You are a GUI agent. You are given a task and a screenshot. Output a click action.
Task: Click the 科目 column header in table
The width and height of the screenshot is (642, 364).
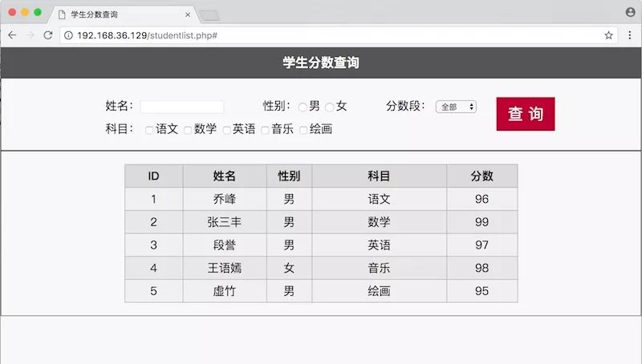pyautogui.click(x=379, y=176)
